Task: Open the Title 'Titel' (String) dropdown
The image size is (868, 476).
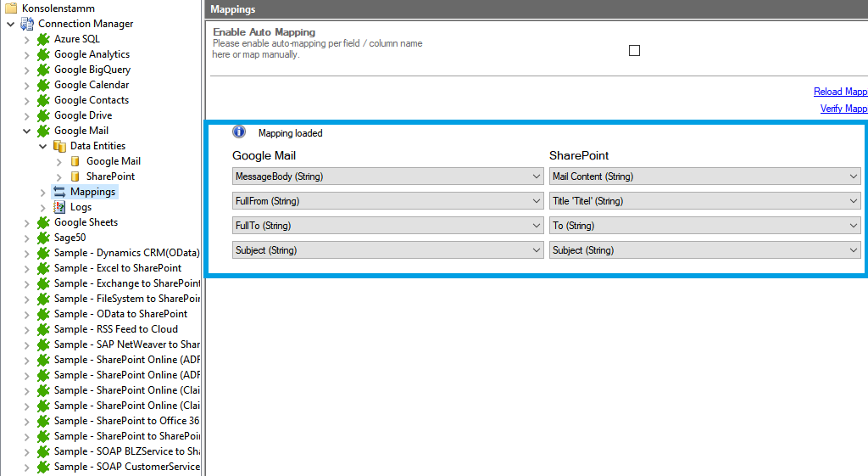Action: [x=704, y=201]
